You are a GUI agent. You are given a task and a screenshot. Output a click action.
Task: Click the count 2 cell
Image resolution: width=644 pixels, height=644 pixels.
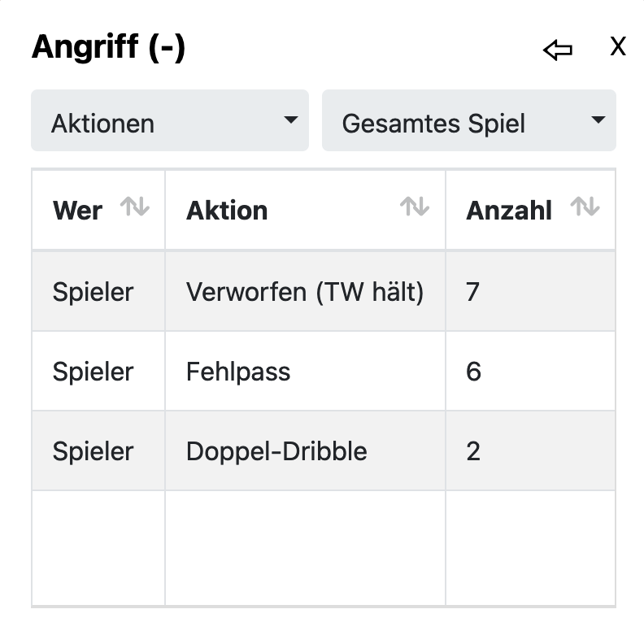click(x=473, y=451)
